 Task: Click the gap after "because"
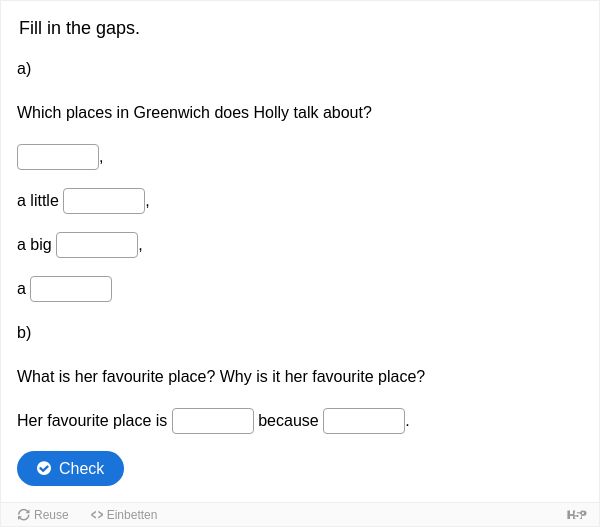pyautogui.click(x=364, y=421)
